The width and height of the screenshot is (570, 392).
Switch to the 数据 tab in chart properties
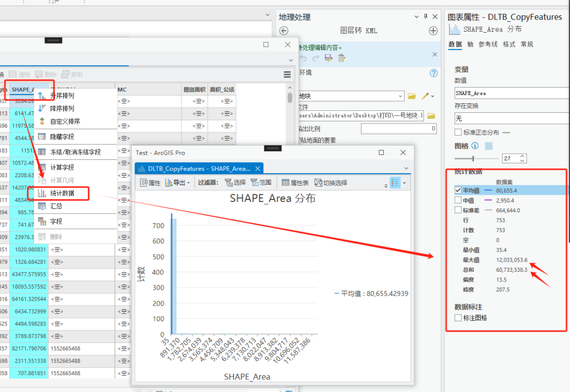[455, 44]
